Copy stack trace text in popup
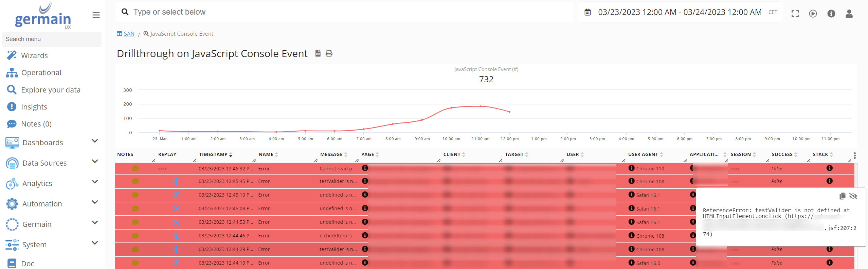868x269 pixels. [x=842, y=196]
